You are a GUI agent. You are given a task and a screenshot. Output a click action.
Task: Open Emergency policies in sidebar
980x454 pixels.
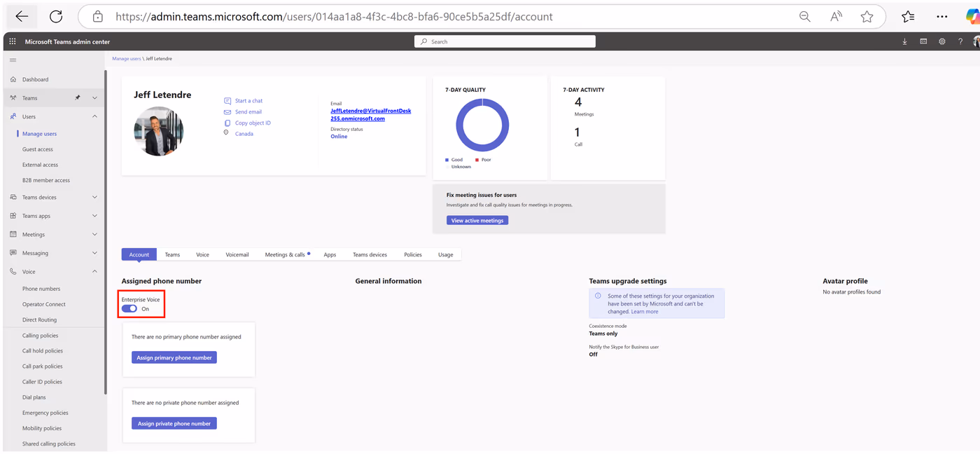[45, 413]
